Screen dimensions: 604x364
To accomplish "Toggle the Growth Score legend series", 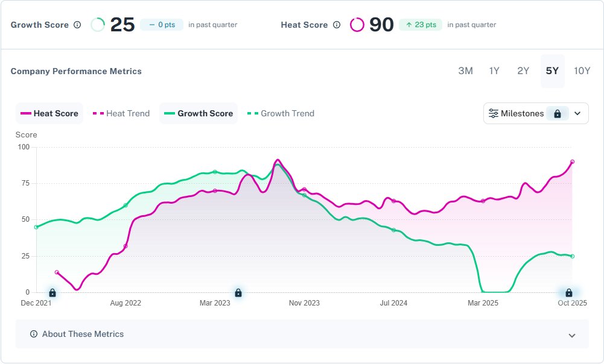I will click(199, 113).
